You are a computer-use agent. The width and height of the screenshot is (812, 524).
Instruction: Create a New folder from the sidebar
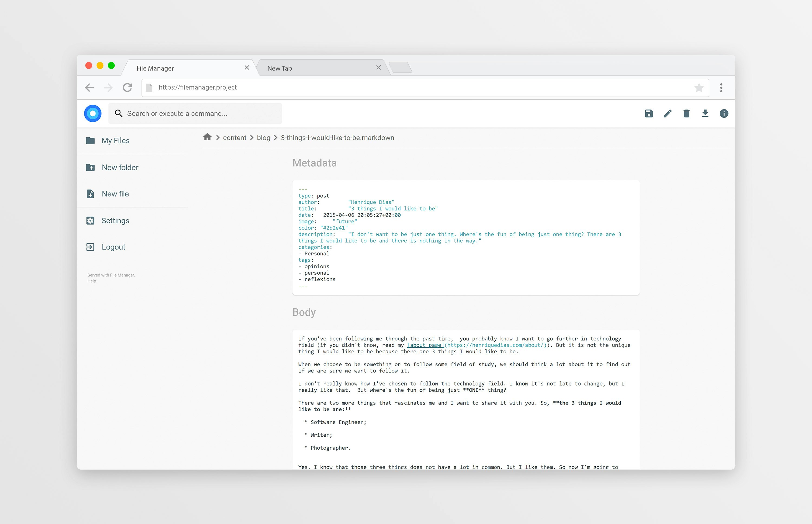tap(120, 167)
